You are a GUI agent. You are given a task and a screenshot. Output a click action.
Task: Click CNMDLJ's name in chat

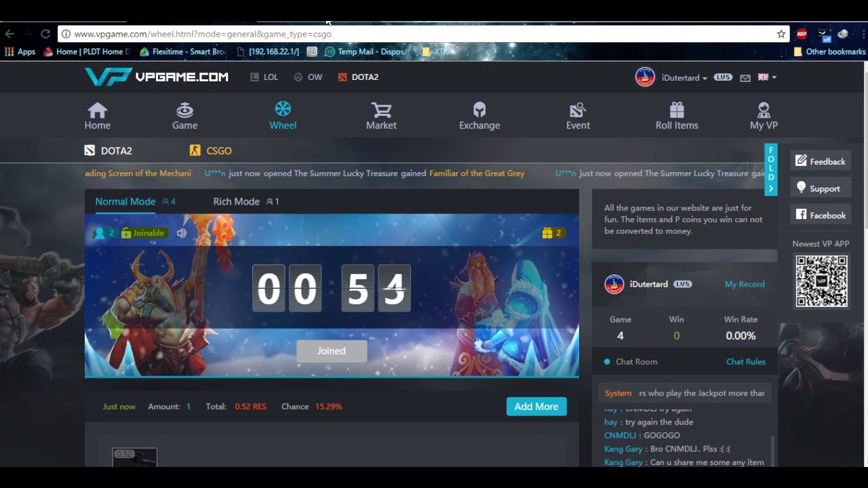tap(620, 435)
